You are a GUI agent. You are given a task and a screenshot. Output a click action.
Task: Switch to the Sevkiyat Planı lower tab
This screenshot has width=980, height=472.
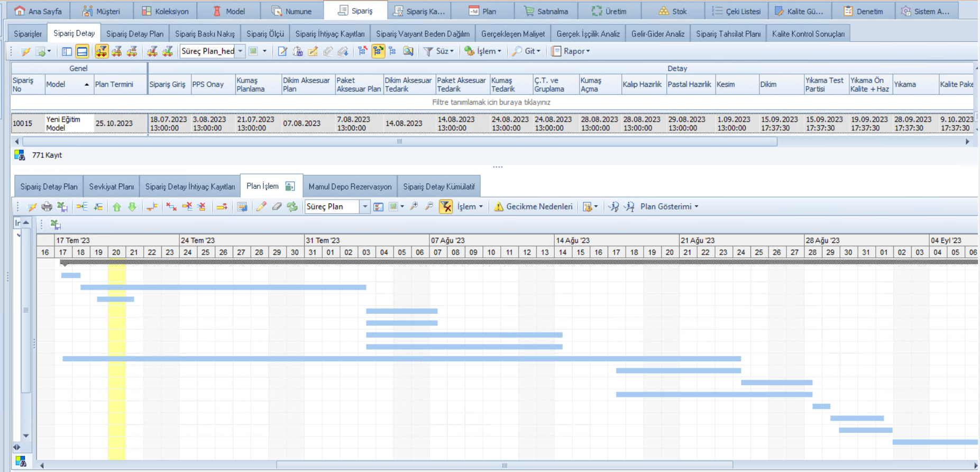111,187
